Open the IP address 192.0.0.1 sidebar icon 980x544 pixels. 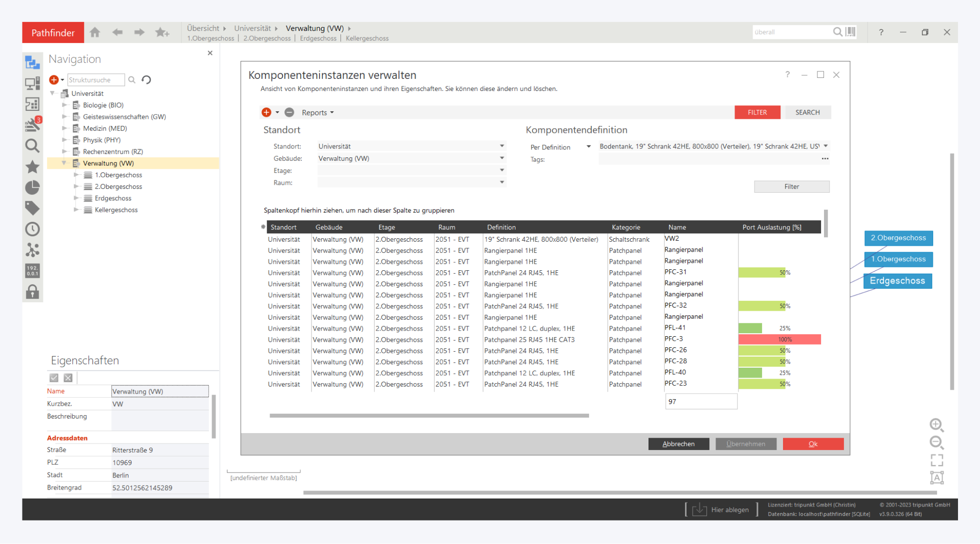tap(32, 271)
